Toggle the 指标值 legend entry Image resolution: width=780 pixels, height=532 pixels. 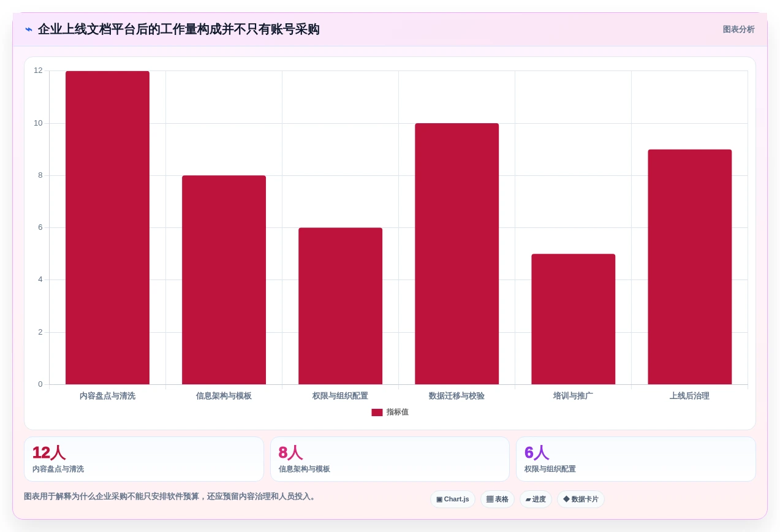coord(390,412)
